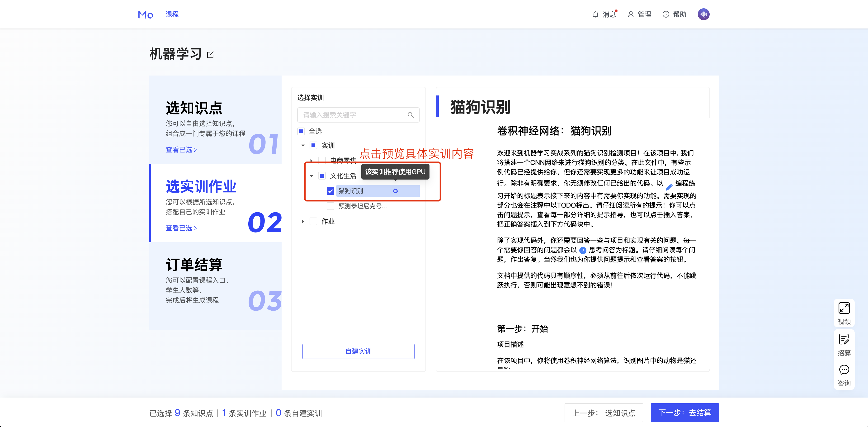The height and width of the screenshot is (427, 868).
Task: Select the 订单结算 step card
Action: coord(215,286)
